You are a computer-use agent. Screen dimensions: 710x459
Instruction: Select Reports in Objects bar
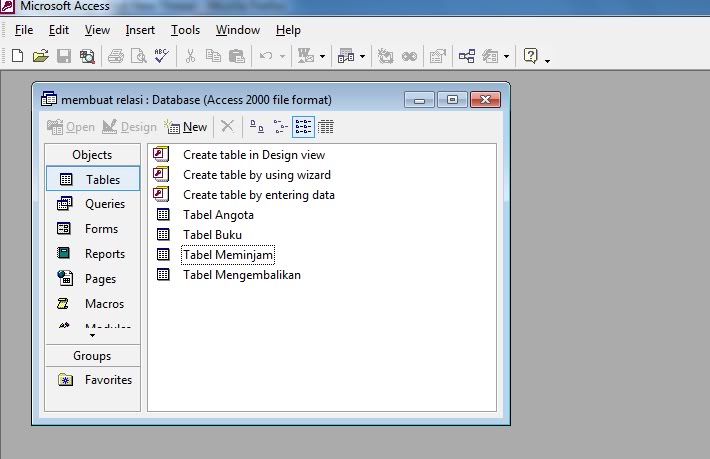[93, 253]
